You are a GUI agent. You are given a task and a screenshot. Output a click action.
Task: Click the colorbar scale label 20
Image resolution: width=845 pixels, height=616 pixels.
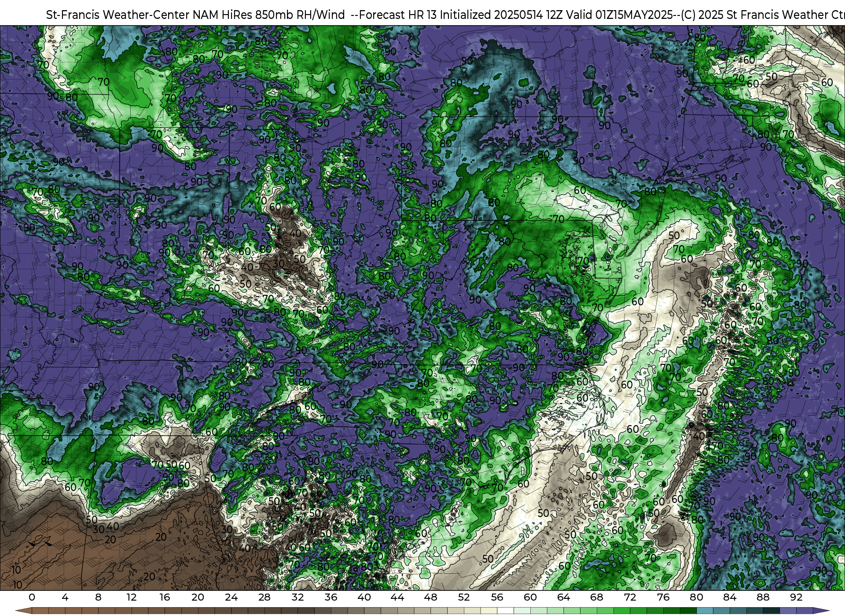pyautogui.click(x=198, y=597)
